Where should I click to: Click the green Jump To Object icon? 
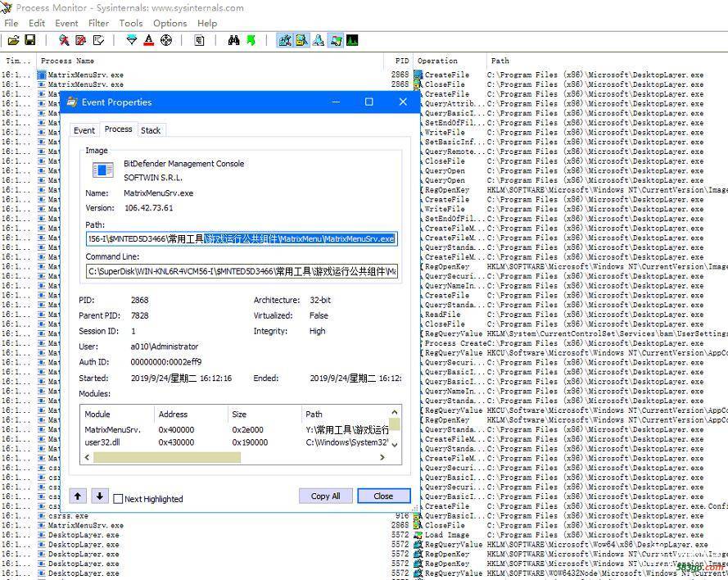[x=251, y=40]
